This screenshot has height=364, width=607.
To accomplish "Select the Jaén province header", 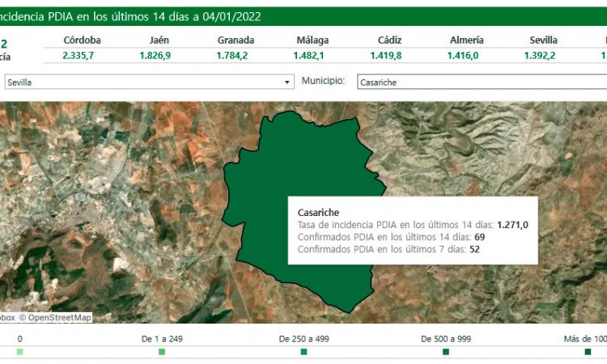I will click(159, 40).
